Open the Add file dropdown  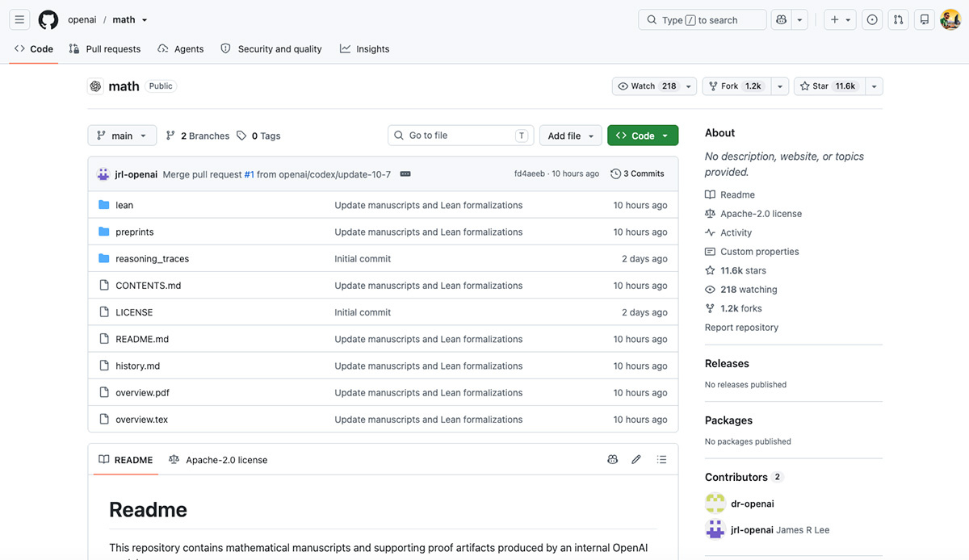pyautogui.click(x=571, y=136)
